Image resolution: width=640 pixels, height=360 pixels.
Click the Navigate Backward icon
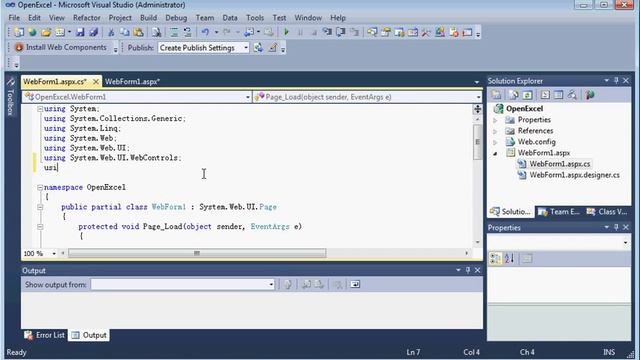(x=249, y=32)
